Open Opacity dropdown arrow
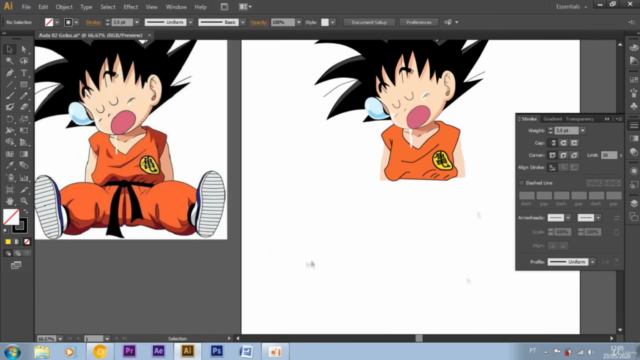The width and height of the screenshot is (640, 360). pyautogui.click(x=299, y=22)
